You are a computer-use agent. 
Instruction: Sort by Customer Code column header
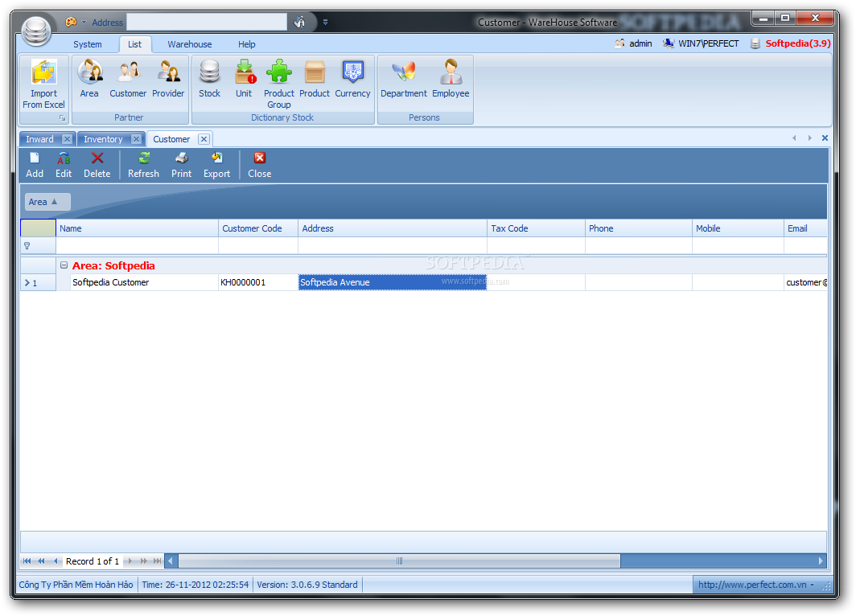258,228
